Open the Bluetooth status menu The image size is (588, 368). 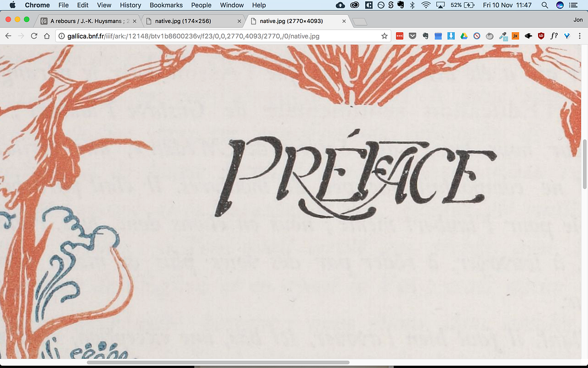pos(412,5)
